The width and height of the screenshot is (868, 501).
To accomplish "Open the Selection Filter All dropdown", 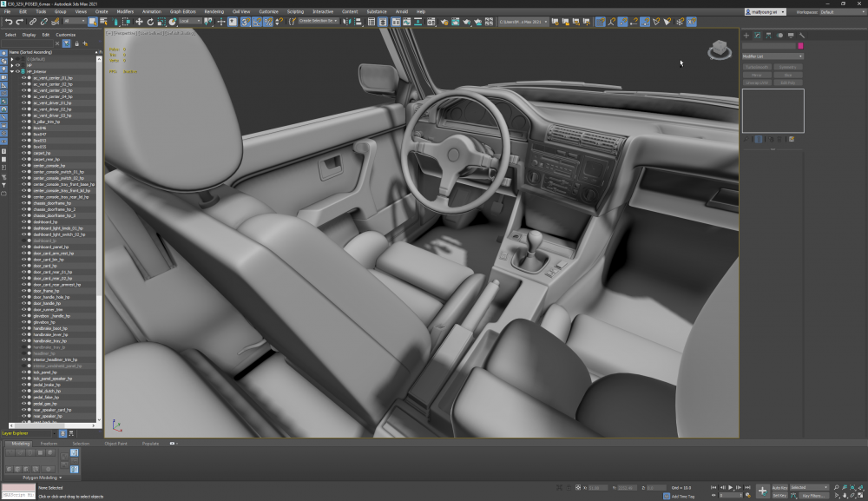I will pos(74,21).
